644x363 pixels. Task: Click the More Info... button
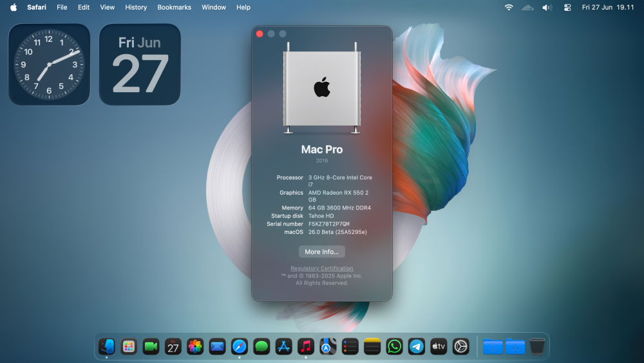(321, 251)
